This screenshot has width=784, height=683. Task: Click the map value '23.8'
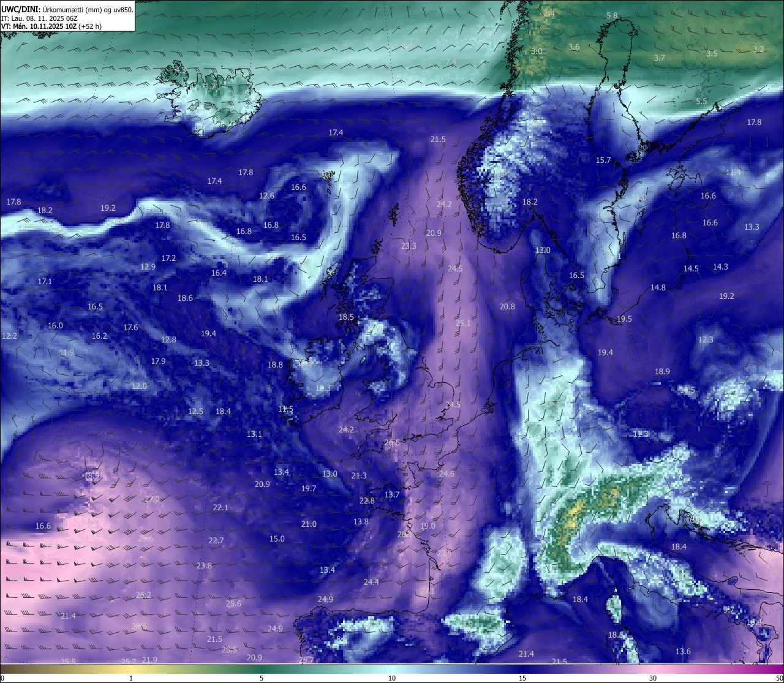point(204,566)
